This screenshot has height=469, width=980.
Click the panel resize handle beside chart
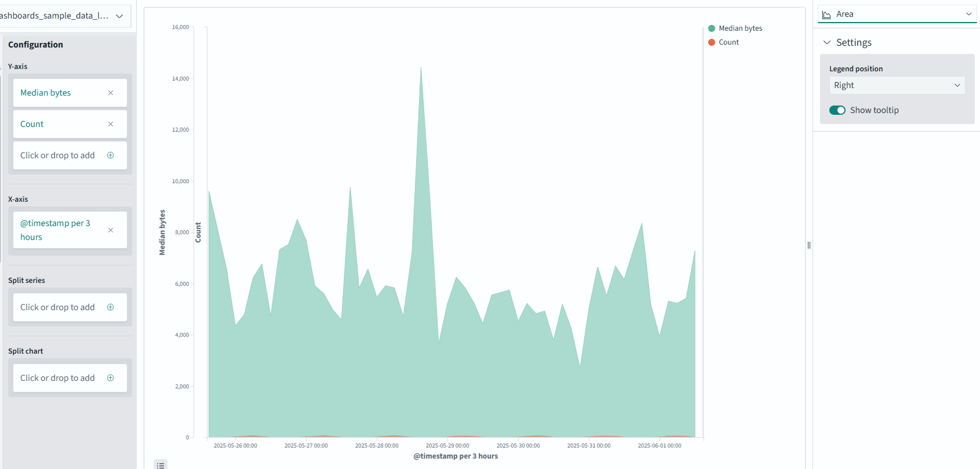click(x=809, y=245)
